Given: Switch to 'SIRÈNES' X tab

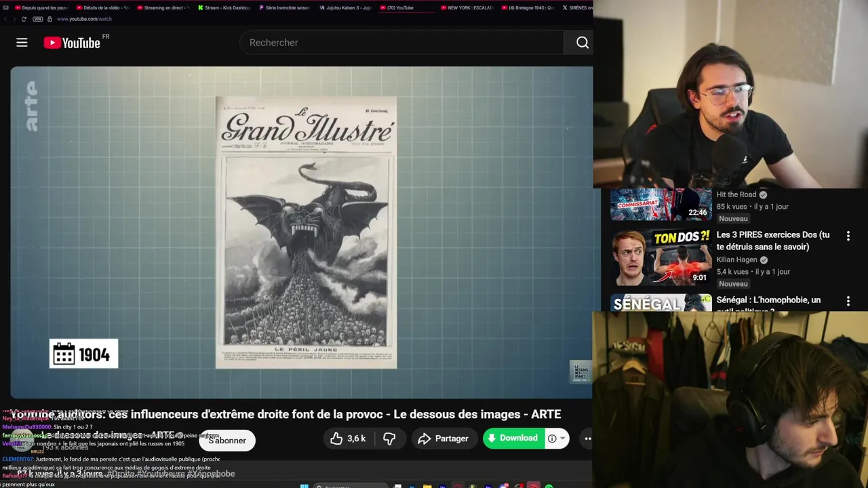Looking at the screenshot, I should click(x=576, y=7).
